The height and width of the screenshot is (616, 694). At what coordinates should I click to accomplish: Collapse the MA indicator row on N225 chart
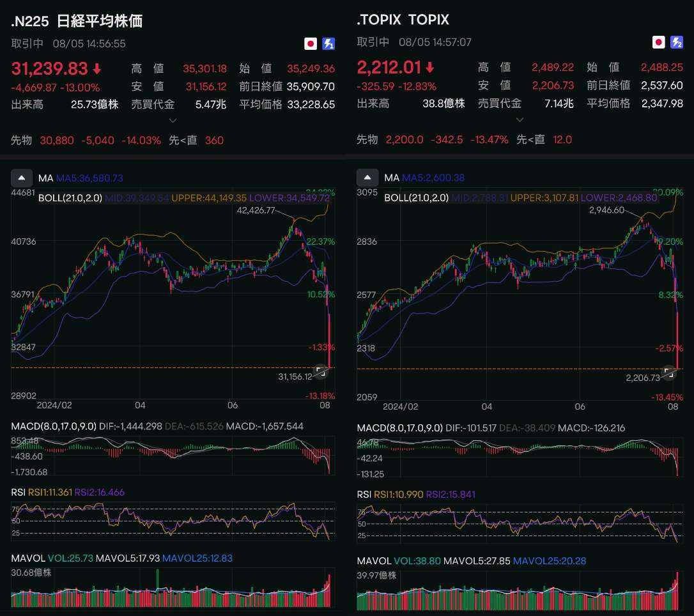click(x=21, y=178)
